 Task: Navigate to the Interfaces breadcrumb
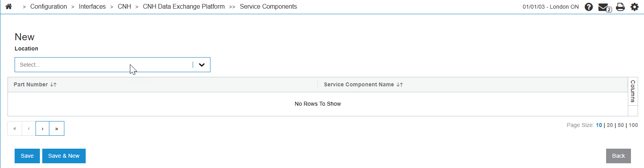tap(92, 6)
